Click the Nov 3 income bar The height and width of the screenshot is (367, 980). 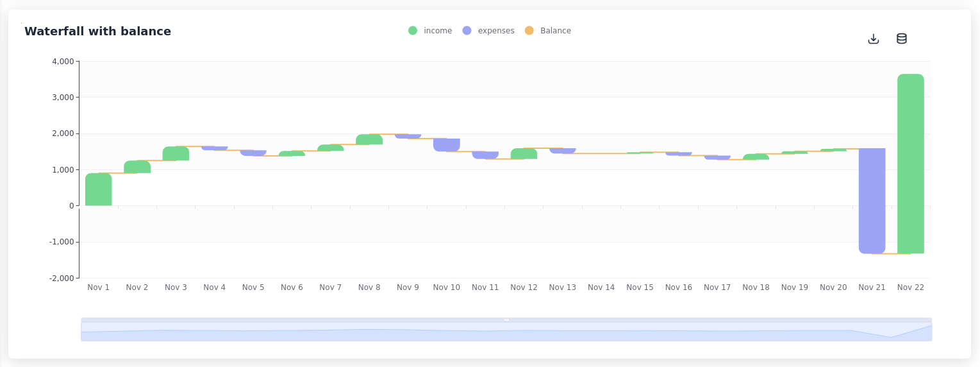coord(176,153)
